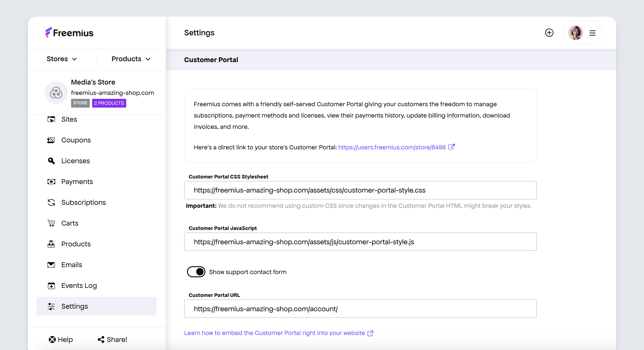Click the Help lifebuoy icon
This screenshot has height=350, width=644.
tap(52, 339)
